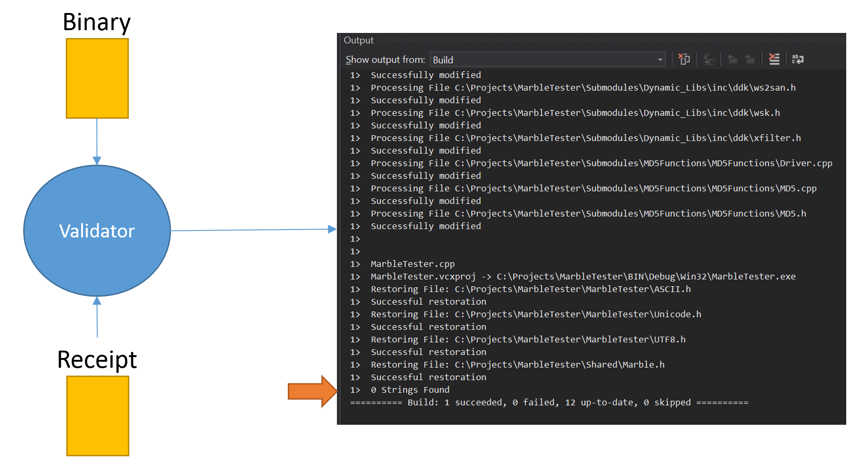Image resolution: width=868 pixels, height=473 pixels.
Task: Click the blue Validator ellipse
Action: pos(97,230)
